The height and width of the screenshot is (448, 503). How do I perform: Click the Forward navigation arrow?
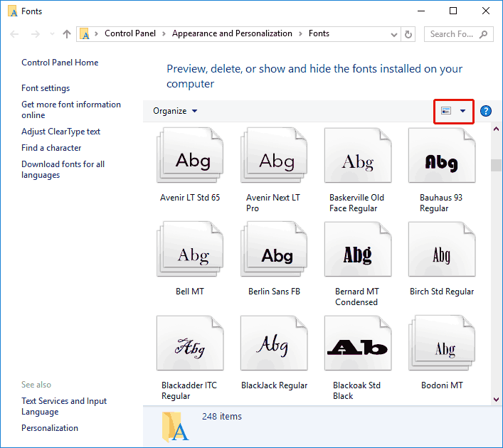point(36,34)
